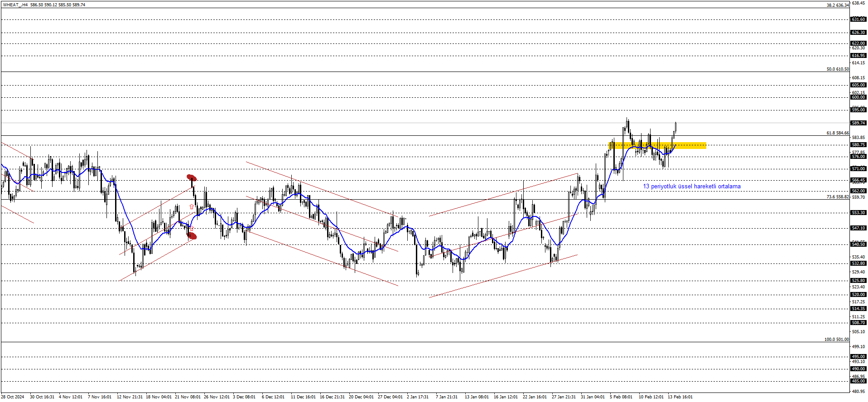The height and width of the screenshot is (402, 868).
Task: Select the lower orange up-arrow marker
Action: pos(191,228)
